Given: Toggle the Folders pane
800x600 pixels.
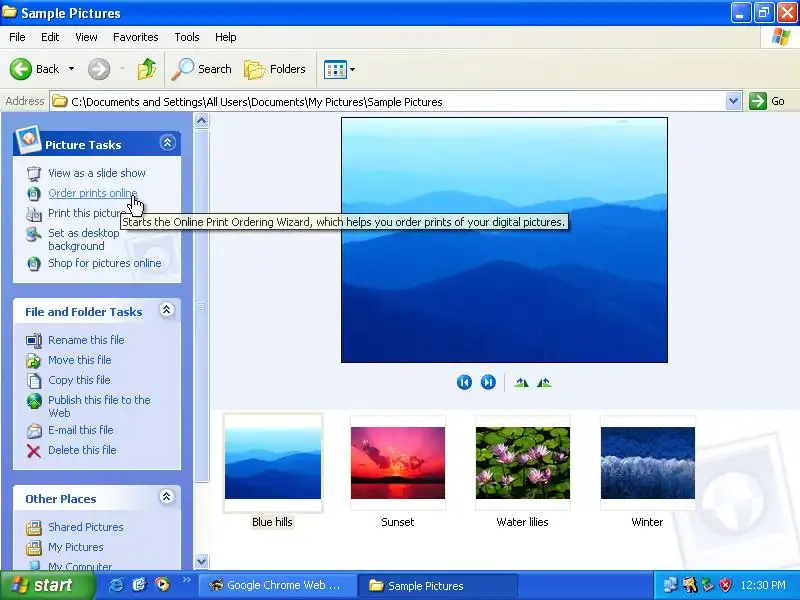Looking at the screenshot, I should [x=276, y=69].
